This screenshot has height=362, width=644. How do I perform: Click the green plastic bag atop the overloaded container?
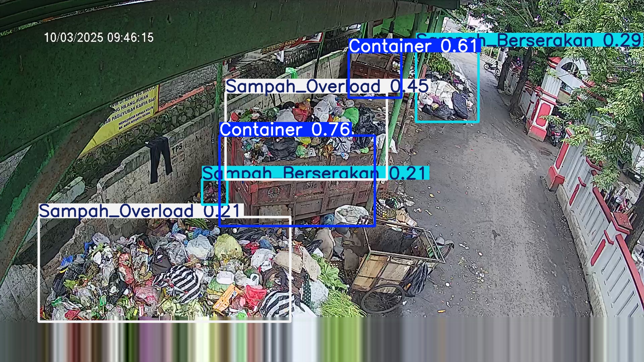pos(351,116)
